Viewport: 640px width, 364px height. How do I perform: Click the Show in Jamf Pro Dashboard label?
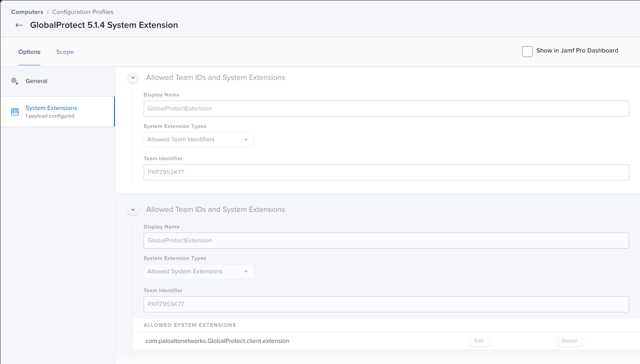click(x=577, y=50)
